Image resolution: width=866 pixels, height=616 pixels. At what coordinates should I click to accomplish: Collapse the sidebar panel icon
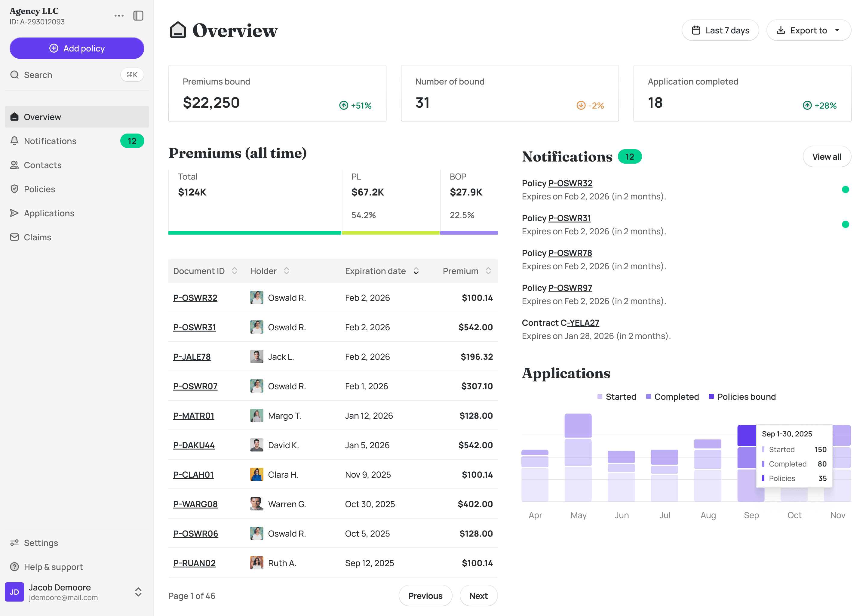138,16
